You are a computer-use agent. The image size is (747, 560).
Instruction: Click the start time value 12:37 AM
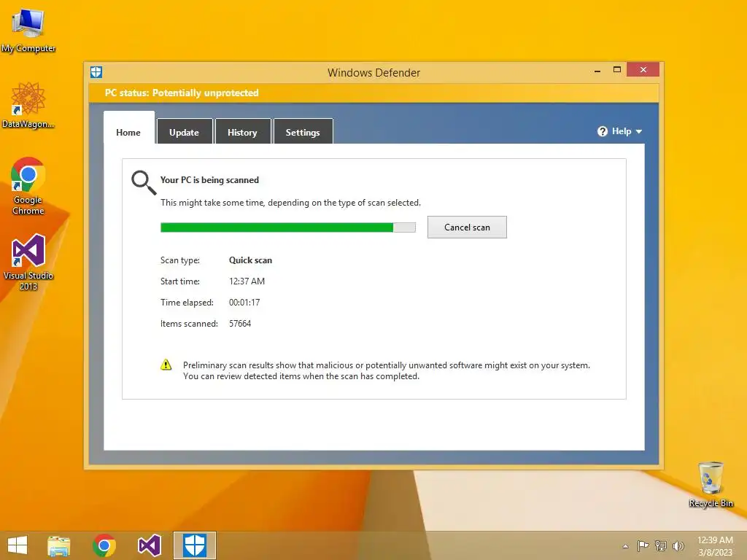click(247, 281)
